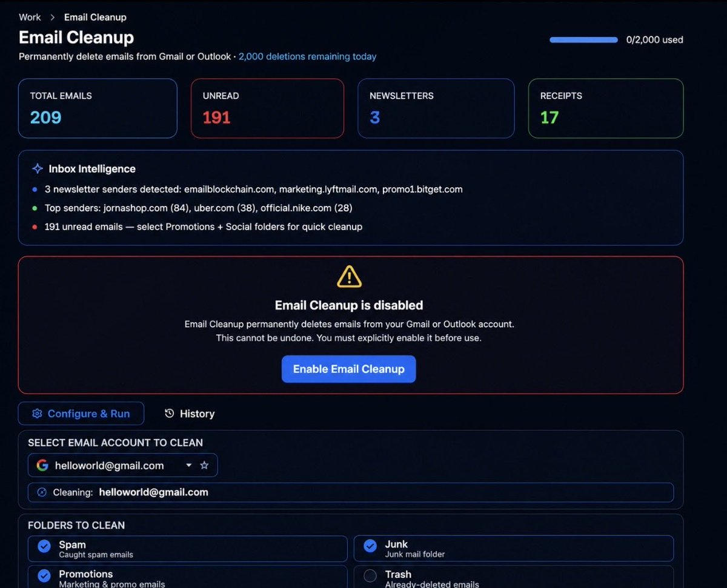Viewport: 727px width, 588px height.
Task: Click the 'Caught spam emails' description
Action: click(96, 555)
